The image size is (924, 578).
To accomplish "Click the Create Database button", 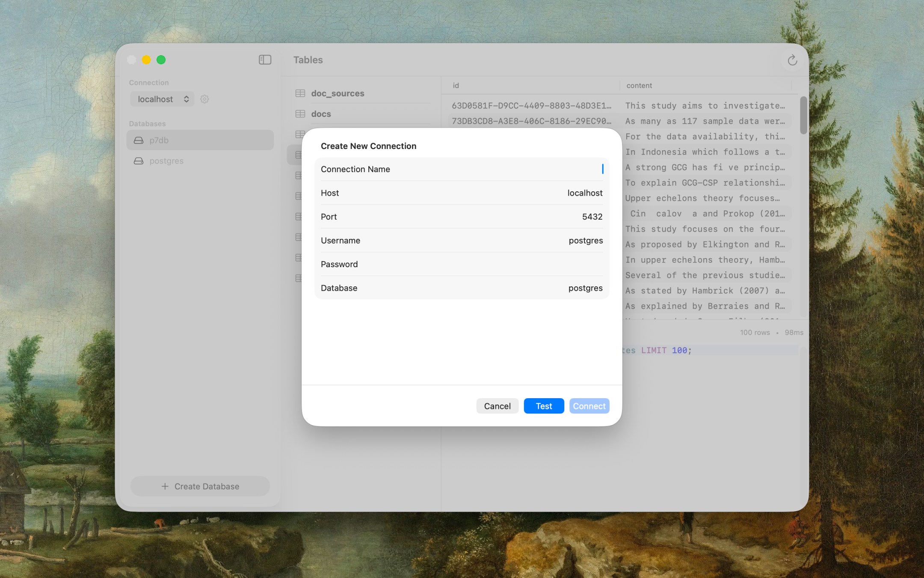I will click(200, 486).
